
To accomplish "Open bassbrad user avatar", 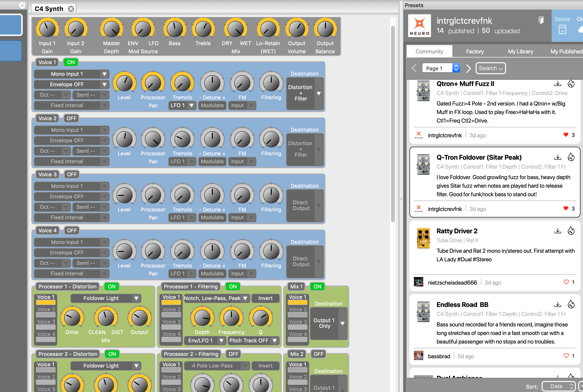I will [x=419, y=355].
